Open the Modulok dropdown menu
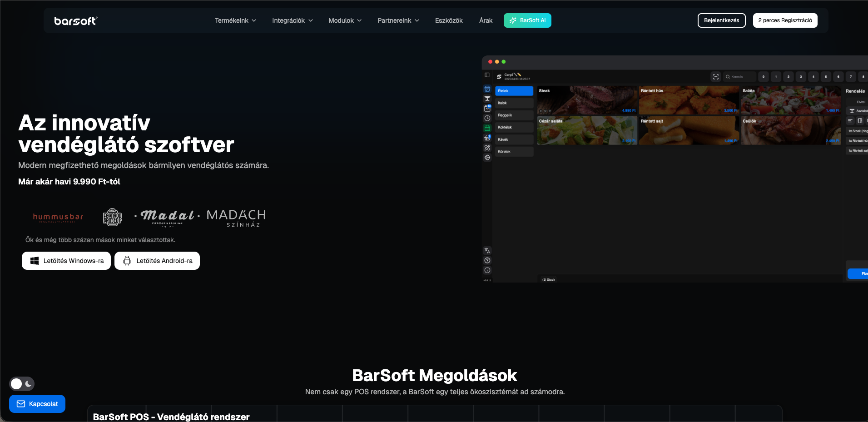Screen dimensions: 868x422 tap(345, 20)
